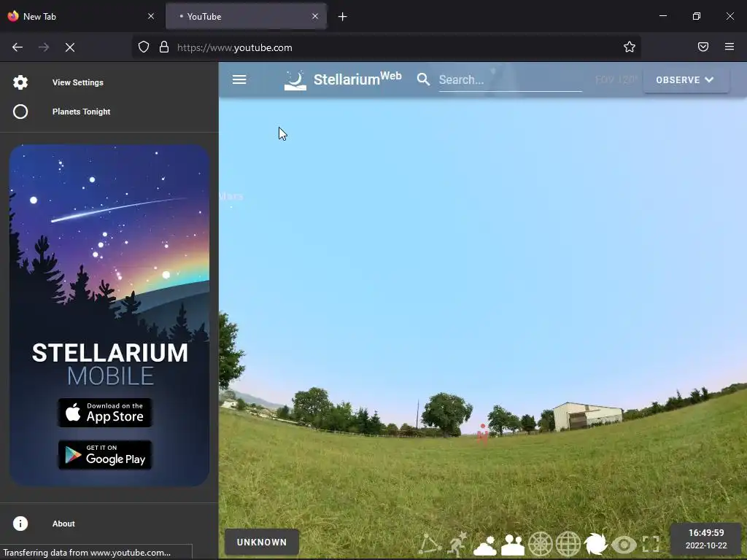747x560 pixels.
Task: Toggle constellation lines icon
Action: tap(430, 544)
